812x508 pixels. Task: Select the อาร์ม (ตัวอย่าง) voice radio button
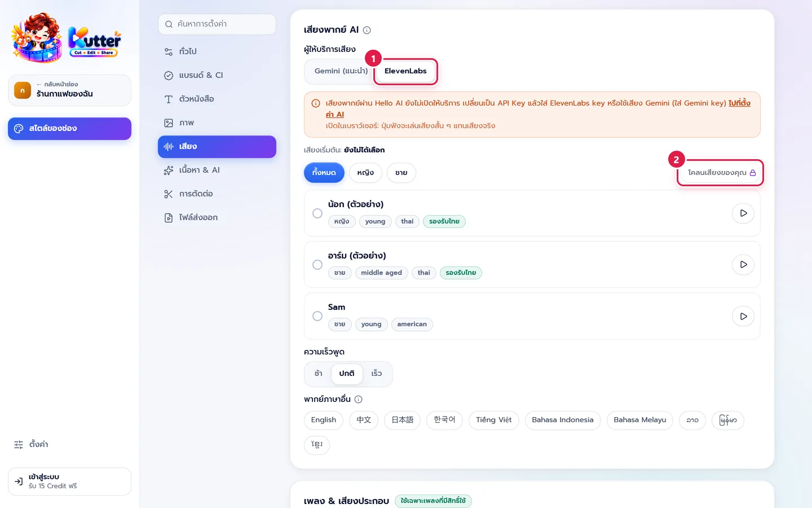point(317,265)
